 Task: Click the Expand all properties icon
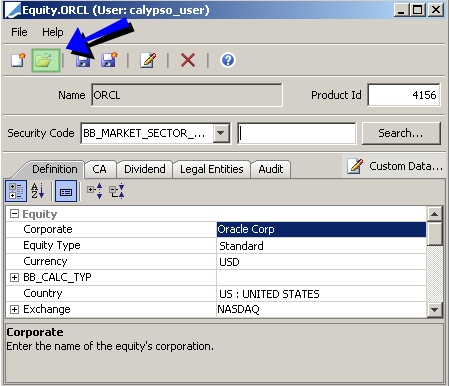95,191
